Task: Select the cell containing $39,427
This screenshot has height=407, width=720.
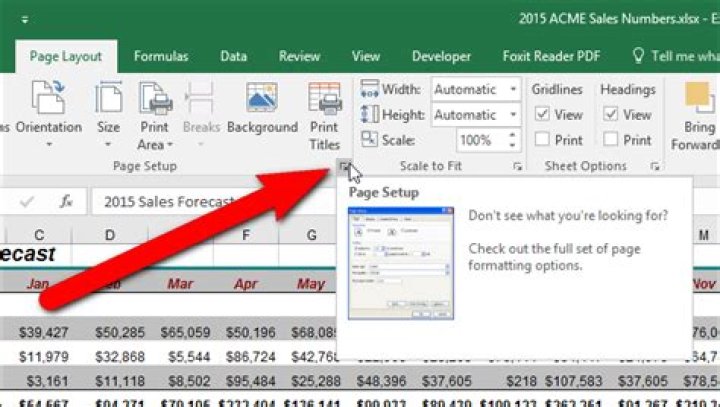Action: pos(44,332)
